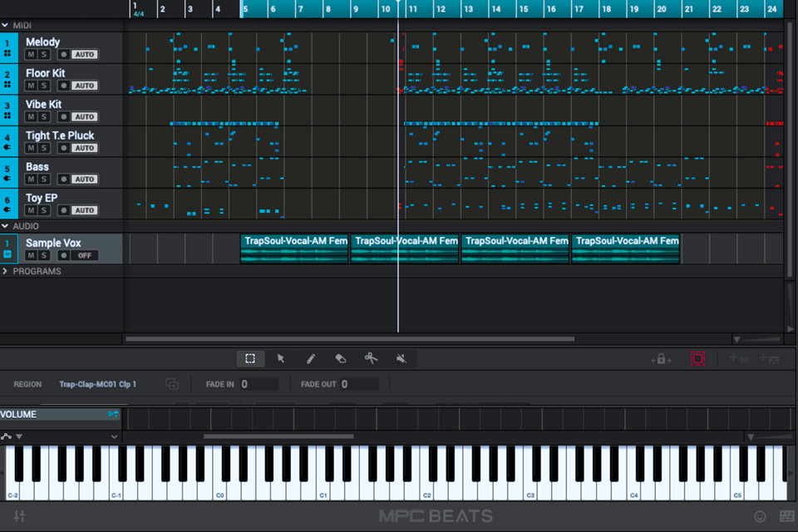Click the FADE OUT value field
Viewport: 798px width, 532px height.
359,384
